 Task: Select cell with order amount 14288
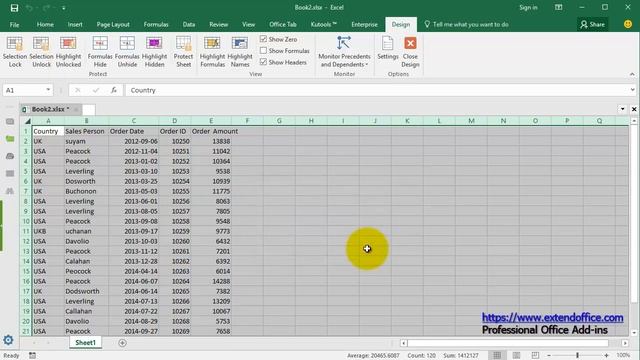(211, 281)
